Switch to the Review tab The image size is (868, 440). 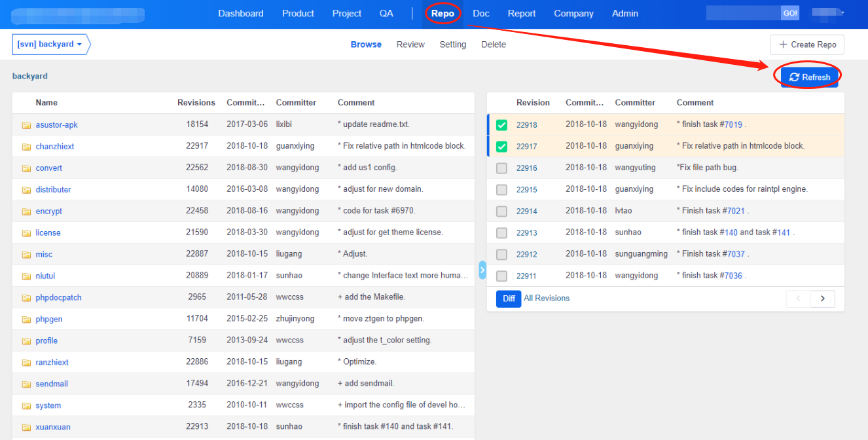click(410, 45)
